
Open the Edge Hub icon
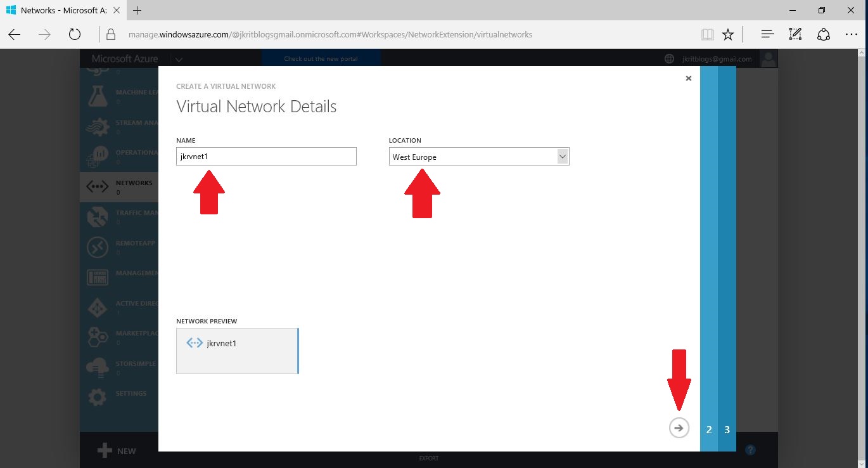[767, 34]
